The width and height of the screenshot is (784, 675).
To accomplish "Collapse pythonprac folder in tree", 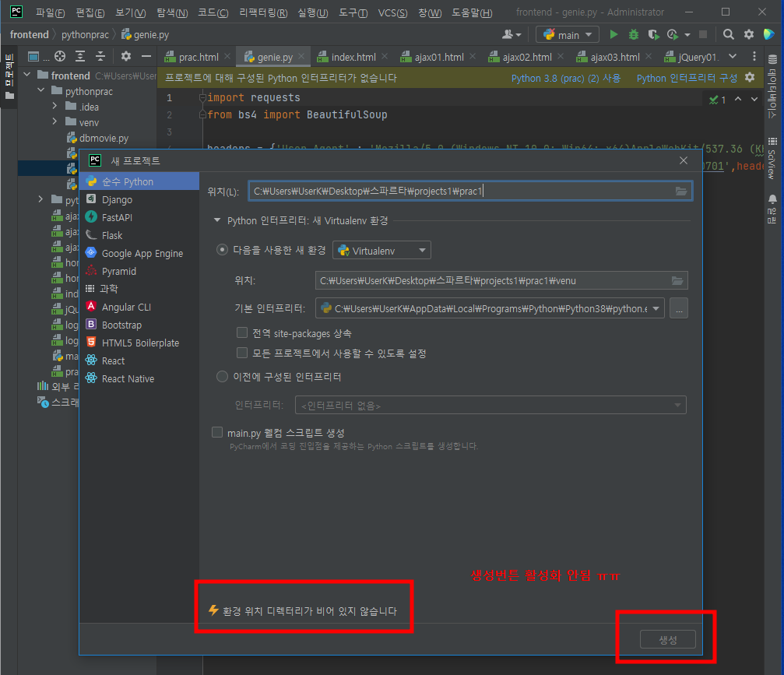I will coord(41,90).
